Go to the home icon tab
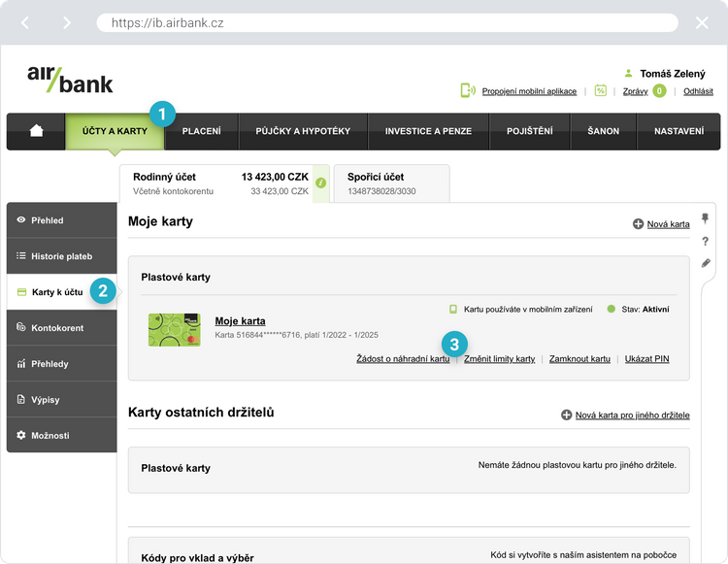 click(x=37, y=131)
